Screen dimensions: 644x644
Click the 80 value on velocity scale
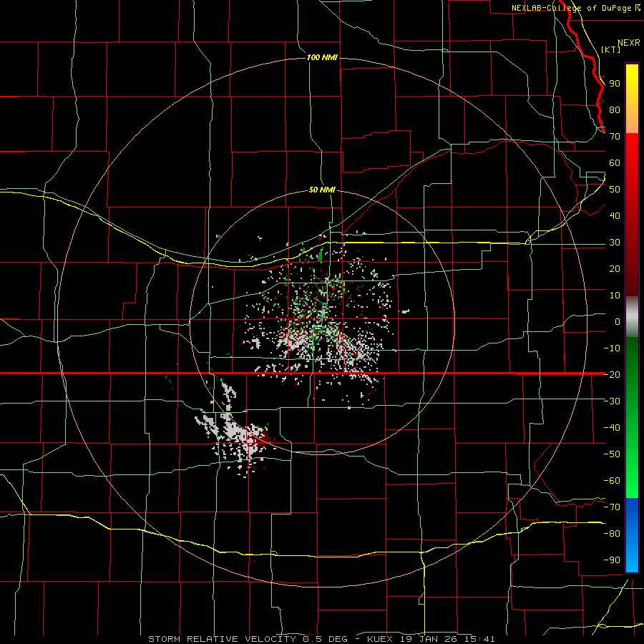(x=615, y=109)
